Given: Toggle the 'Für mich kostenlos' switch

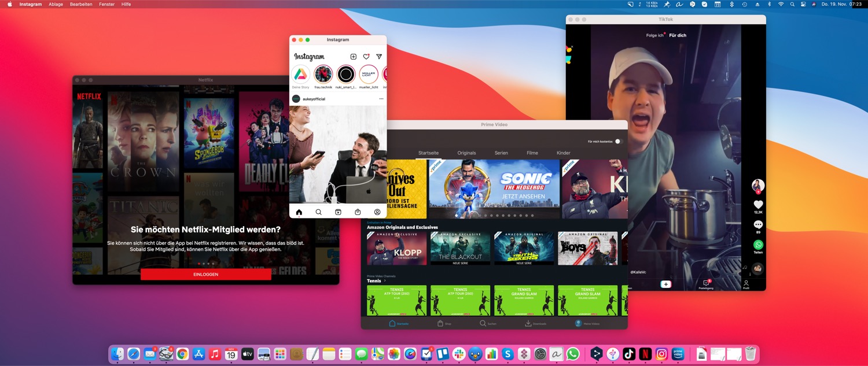Looking at the screenshot, I should coord(617,142).
